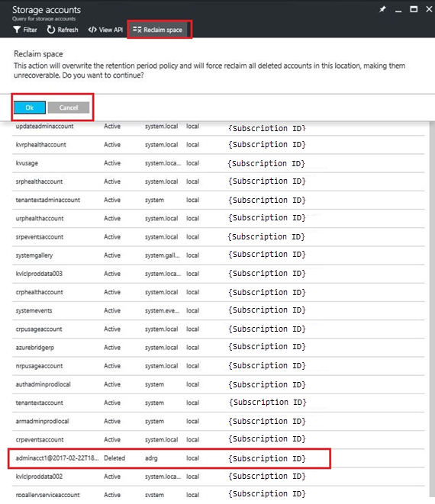Select the tenantextadminaccount row
Viewport: 435px width, 504px height.
(218, 200)
